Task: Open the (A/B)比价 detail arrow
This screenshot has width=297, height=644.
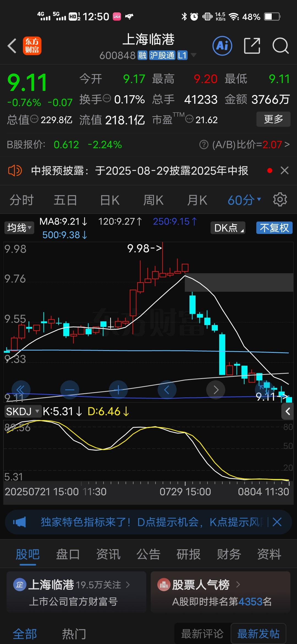Action: pos(287,144)
